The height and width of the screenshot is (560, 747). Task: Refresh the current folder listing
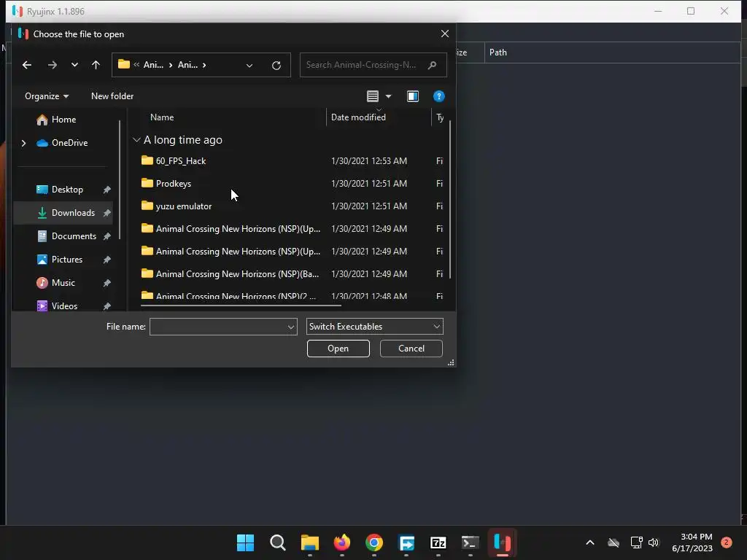(x=276, y=65)
